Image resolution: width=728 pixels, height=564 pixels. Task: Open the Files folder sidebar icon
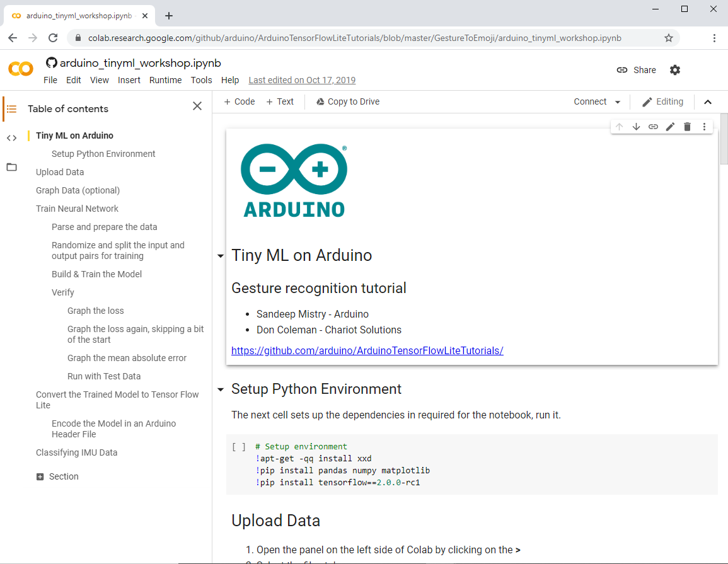tap(11, 167)
